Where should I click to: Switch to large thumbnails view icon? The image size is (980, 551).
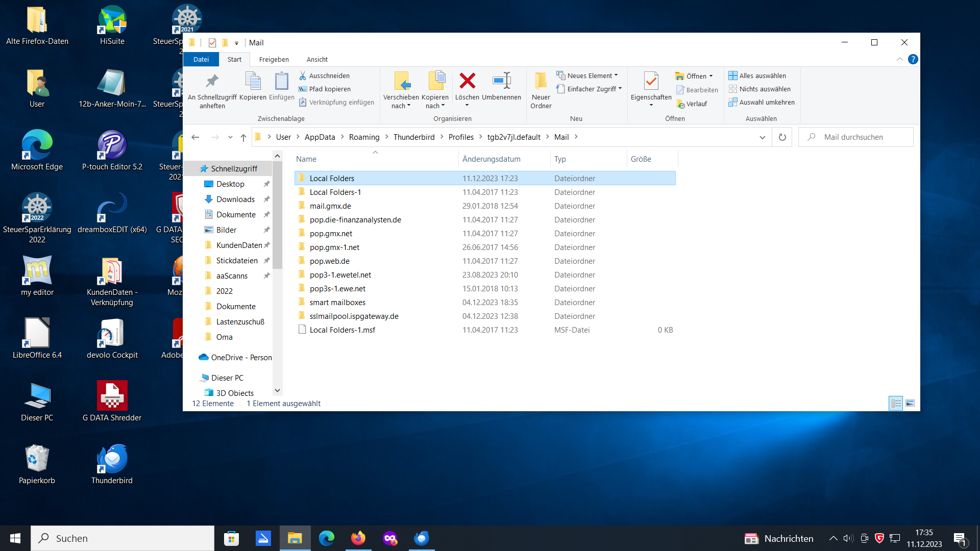point(910,404)
